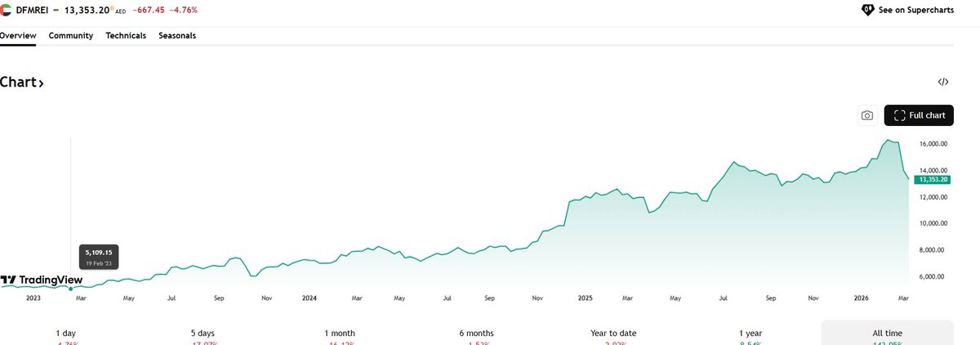Click the 13,353.20 current price label
The height and width of the screenshot is (345, 980).
coord(932,179)
